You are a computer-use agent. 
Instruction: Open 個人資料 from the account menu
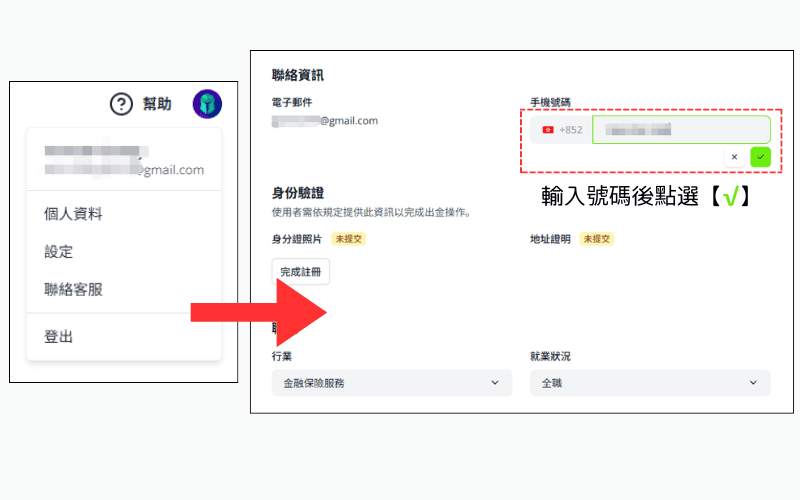73,214
